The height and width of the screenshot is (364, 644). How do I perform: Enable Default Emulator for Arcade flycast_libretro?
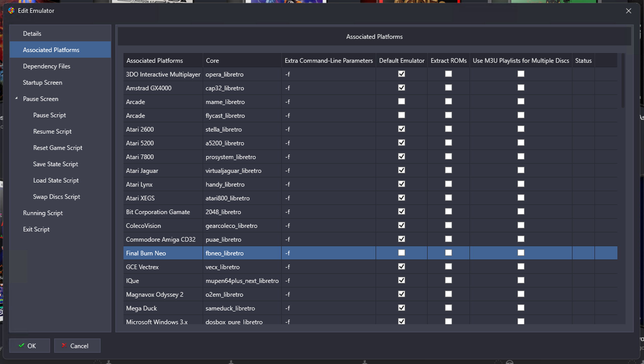(x=401, y=115)
